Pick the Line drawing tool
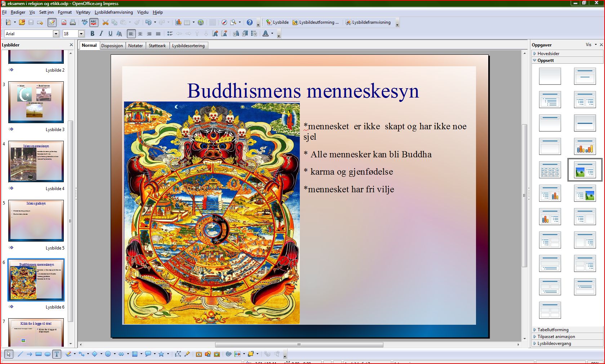This screenshot has height=364, width=605. [20, 354]
